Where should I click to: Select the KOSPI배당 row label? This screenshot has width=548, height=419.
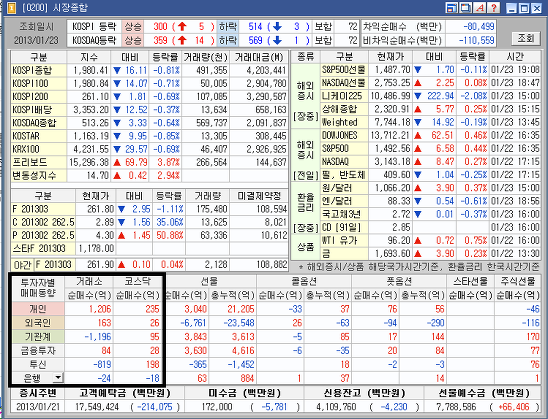[x=38, y=110]
